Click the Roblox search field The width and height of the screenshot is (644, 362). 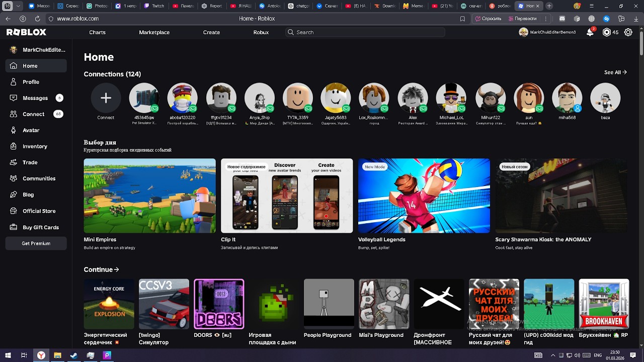coord(365,32)
